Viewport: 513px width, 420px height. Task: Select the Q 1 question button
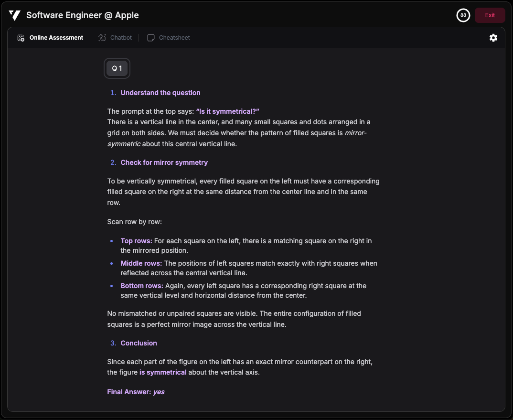click(x=117, y=68)
